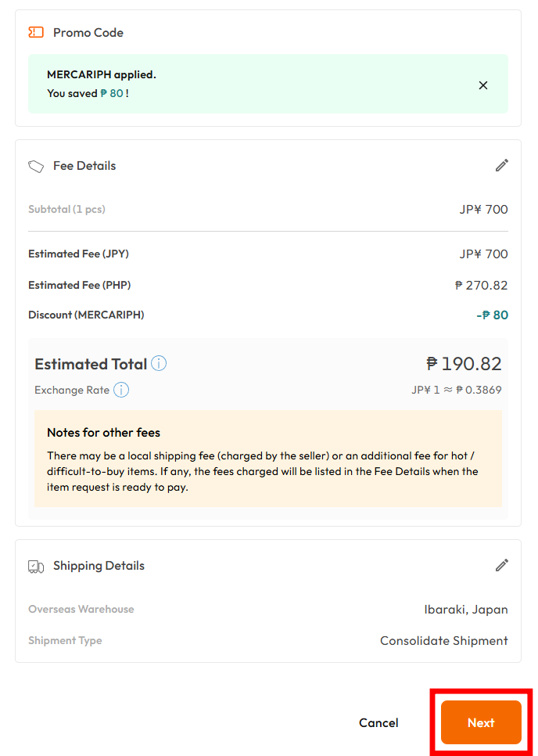Click the Fee Details tag icon
This screenshot has width=538, height=756.
pyautogui.click(x=36, y=167)
